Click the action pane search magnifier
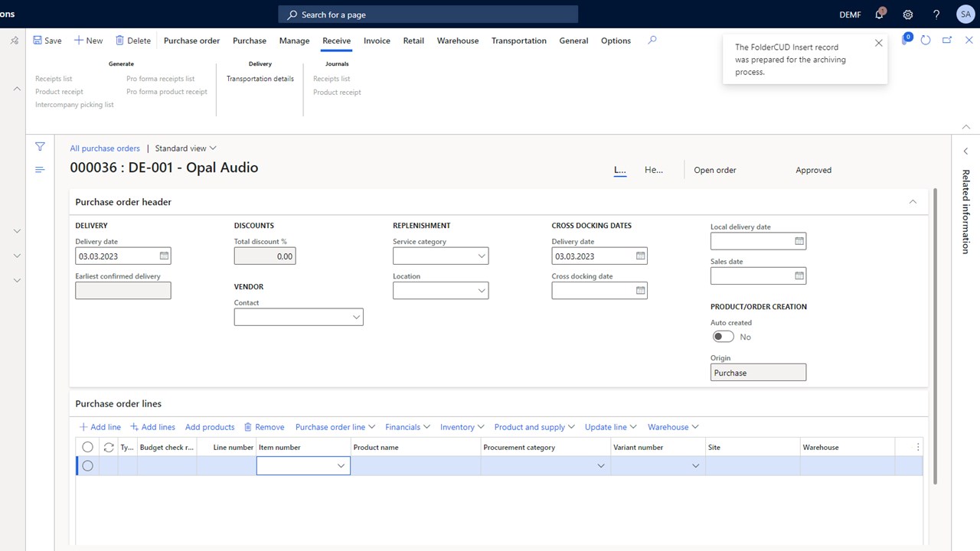Screen dimensions: 980x551 tap(652, 41)
